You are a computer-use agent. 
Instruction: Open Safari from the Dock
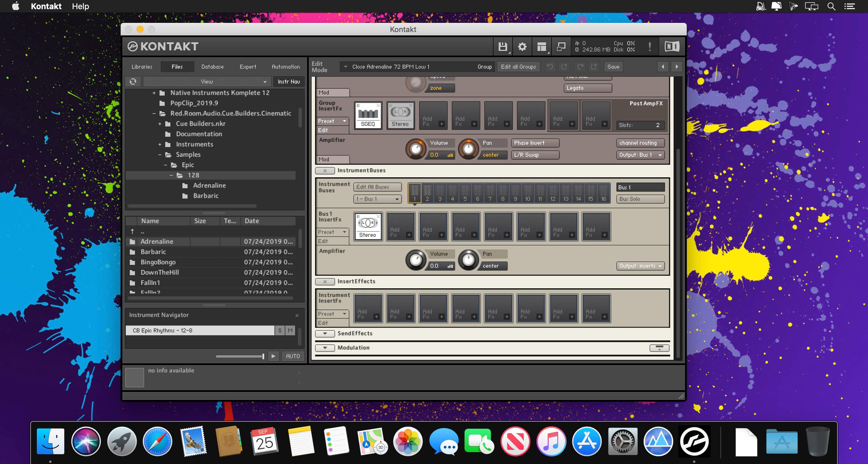[x=157, y=441]
